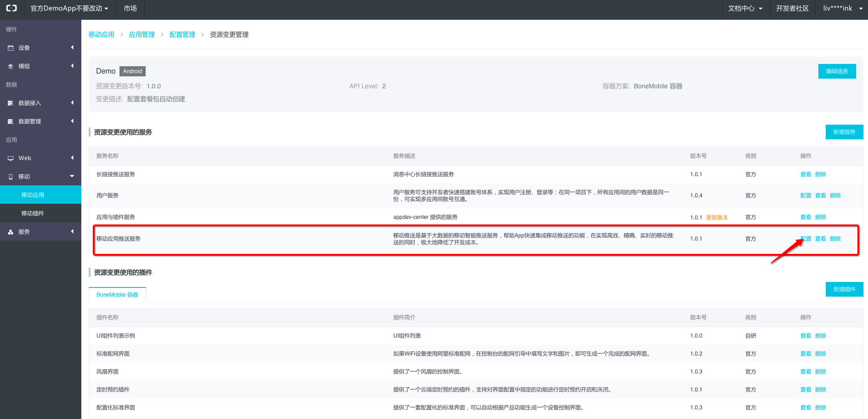Click 查看 for 风扇界面 plugin

(x=806, y=372)
